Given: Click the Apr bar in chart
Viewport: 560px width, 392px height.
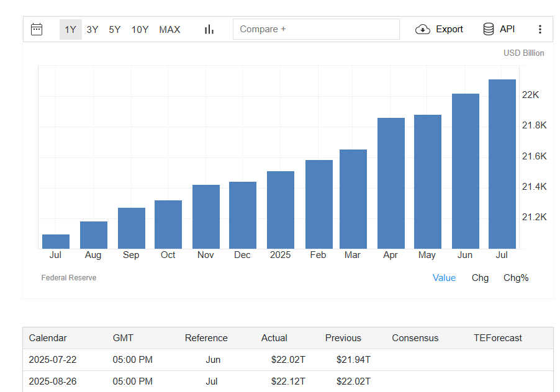Looking at the screenshot, I should point(391,184).
